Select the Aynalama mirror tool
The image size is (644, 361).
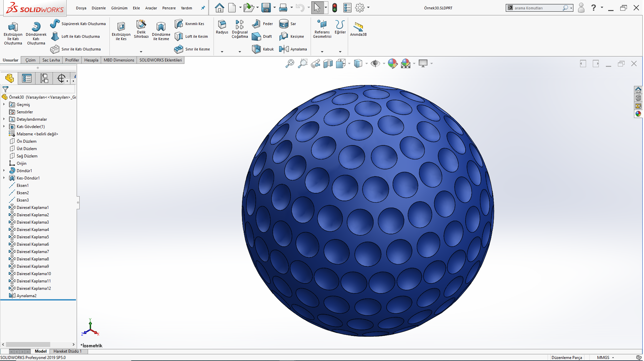pos(293,49)
